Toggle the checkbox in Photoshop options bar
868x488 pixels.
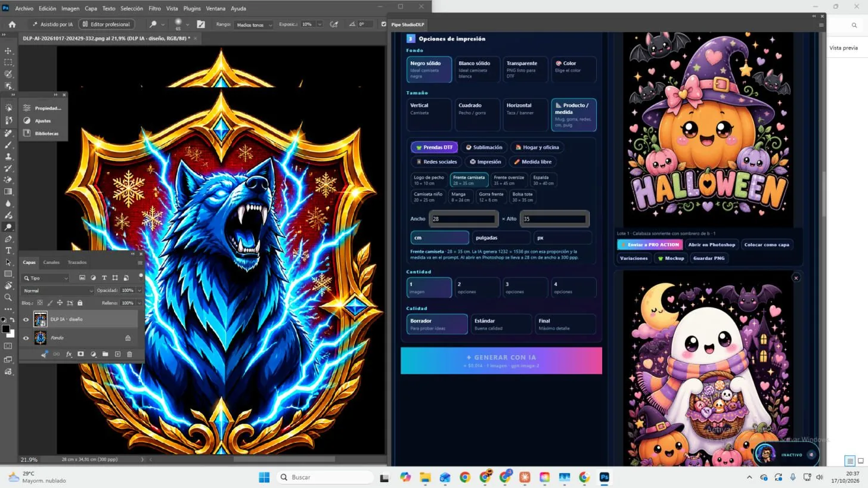pyautogui.click(x=383, y=24)
